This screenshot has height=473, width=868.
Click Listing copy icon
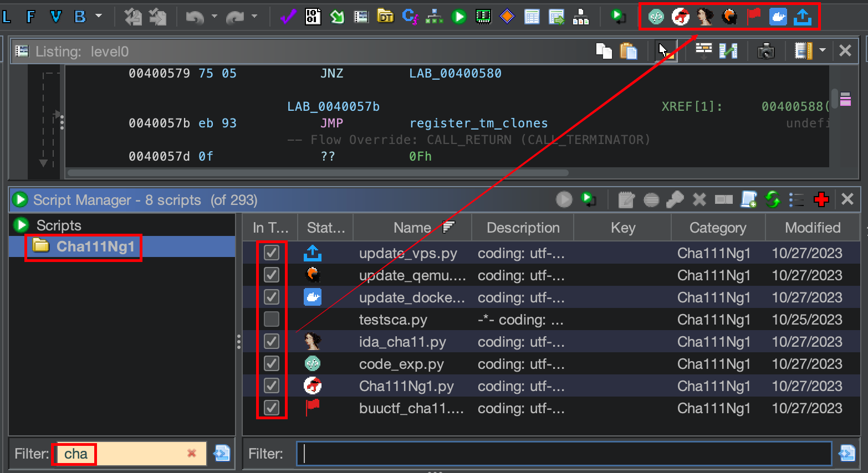[604, 51]
